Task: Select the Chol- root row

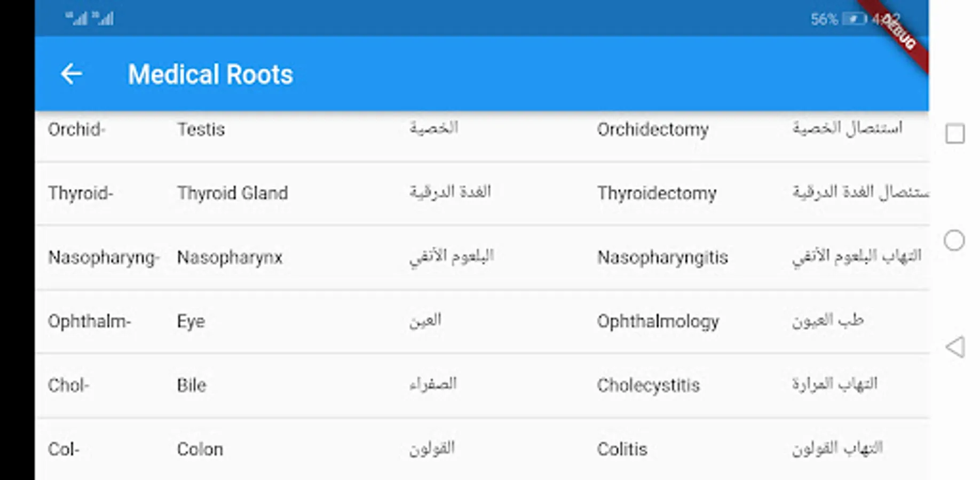Action: [68, 386]
